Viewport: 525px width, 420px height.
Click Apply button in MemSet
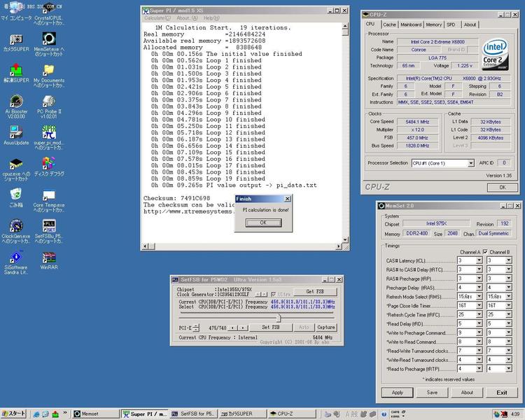point(397,392)
